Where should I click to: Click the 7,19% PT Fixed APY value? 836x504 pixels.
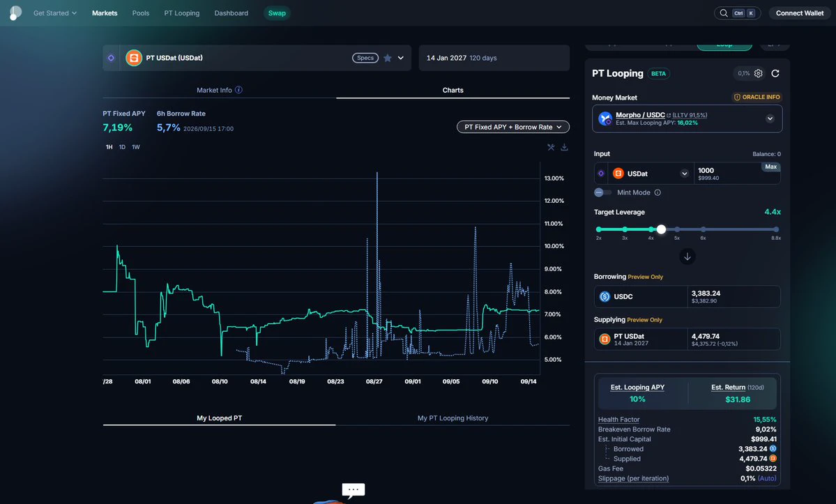117,128
